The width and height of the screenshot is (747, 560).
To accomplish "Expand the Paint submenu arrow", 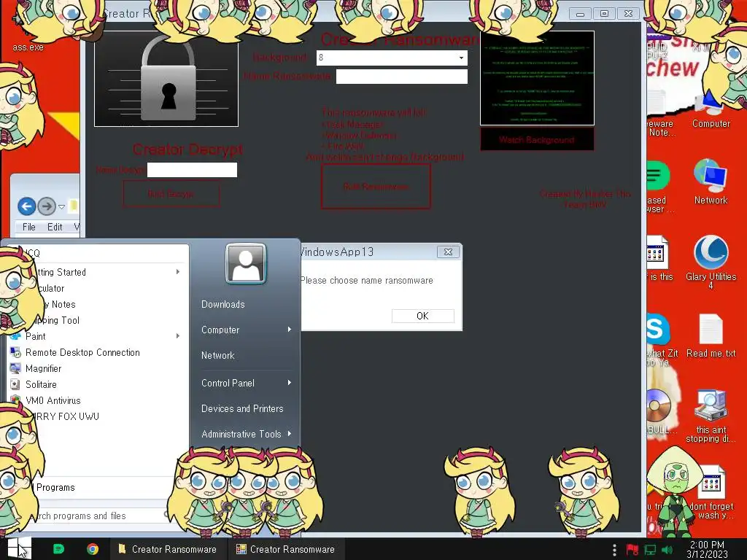I will pyautogui.click(x=178, y=336).
